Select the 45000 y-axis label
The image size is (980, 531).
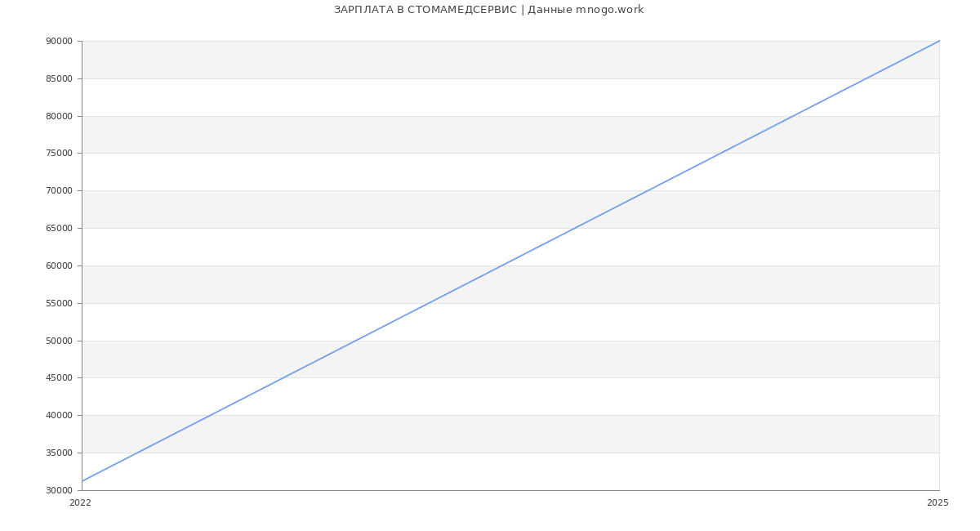point(59,378)
